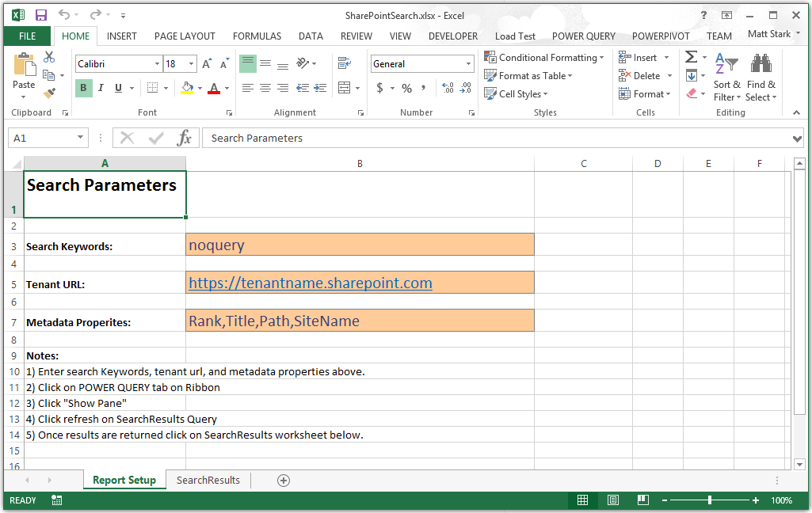This screenshot has height=513, width=812.
Task: Collapse the ribbon with the up chevron
Action: point(796,112)
